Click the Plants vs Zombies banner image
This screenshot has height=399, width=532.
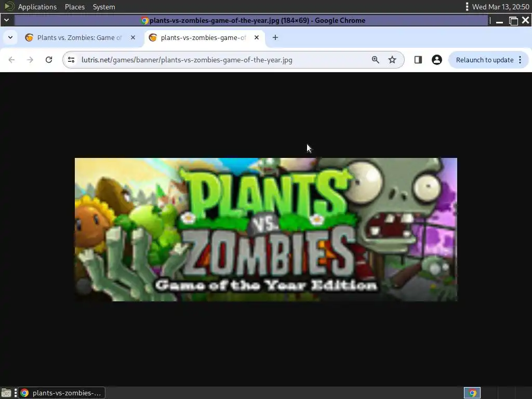coord(266,229)
